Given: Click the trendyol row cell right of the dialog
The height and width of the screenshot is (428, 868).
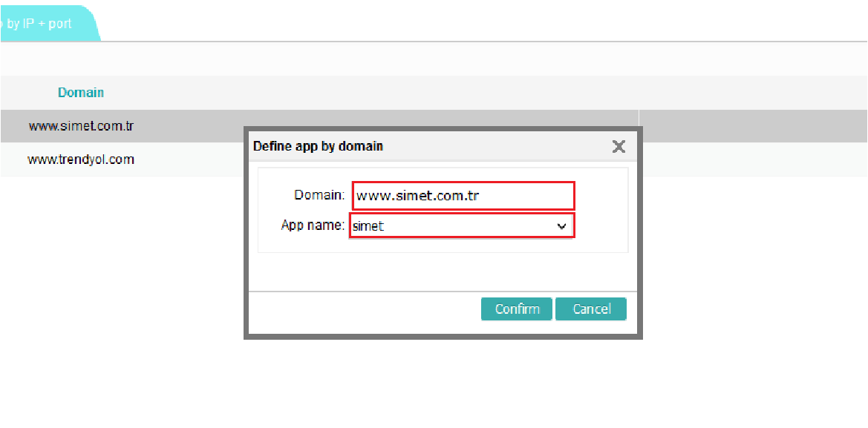Looking at the screenshot, I should (750, 159).
